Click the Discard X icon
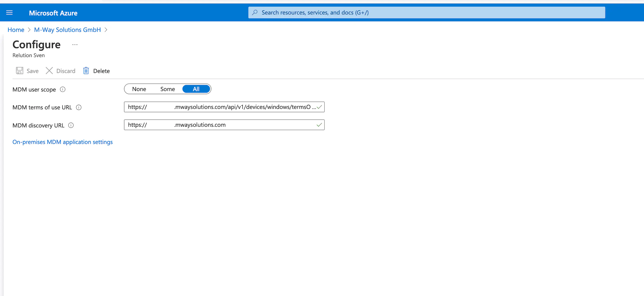 pos(49,71)
